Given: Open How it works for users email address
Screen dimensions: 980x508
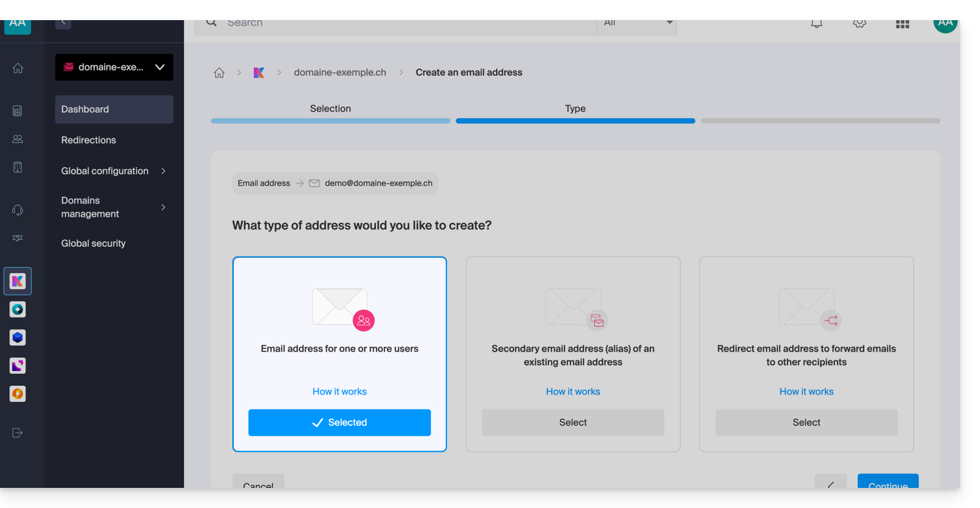Looking at the screenshot, I should pos(340,392).
